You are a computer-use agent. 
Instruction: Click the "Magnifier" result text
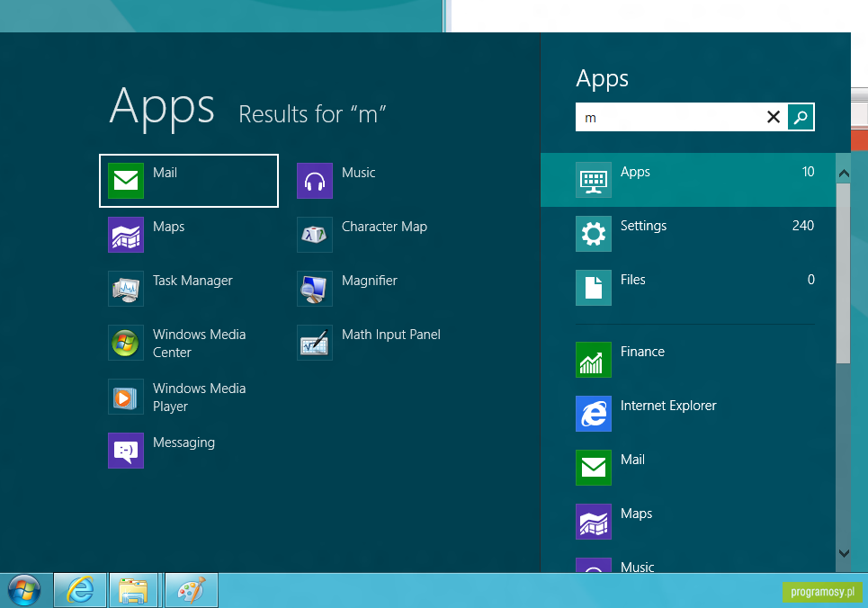click(x=369, y=281)
